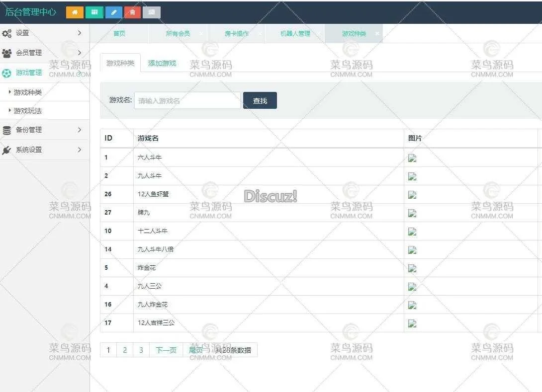Click the red trash delete icon button
Viewport: 542px width, 392px height.
(132, 12)
